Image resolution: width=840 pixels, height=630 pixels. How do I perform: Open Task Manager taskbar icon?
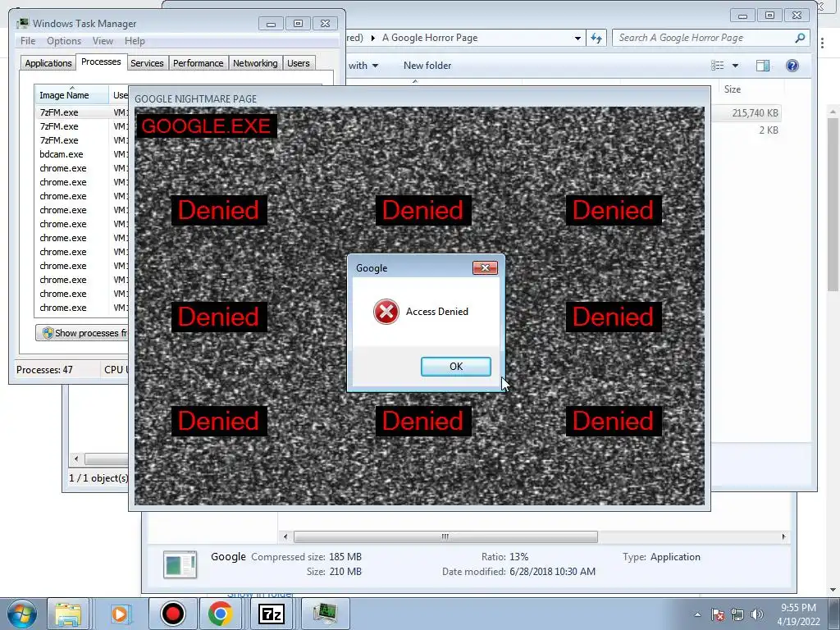[x=325, y=614]
